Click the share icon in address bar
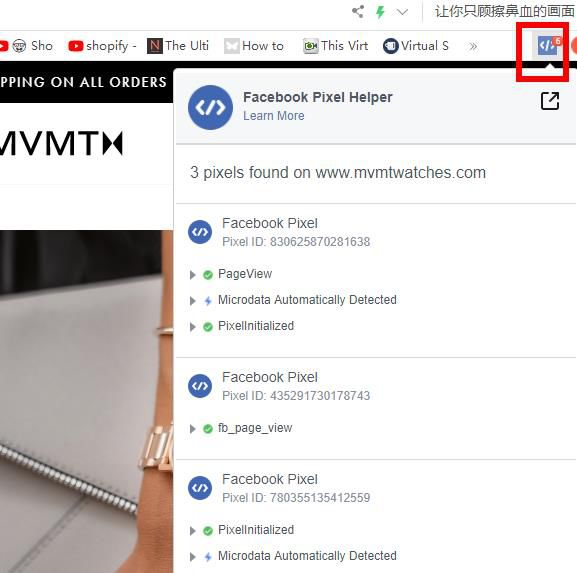The image size is (577, 573). coord(358,12)
